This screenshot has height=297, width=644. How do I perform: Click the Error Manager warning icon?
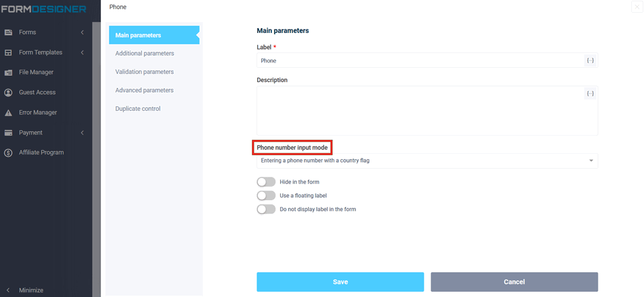9,113
